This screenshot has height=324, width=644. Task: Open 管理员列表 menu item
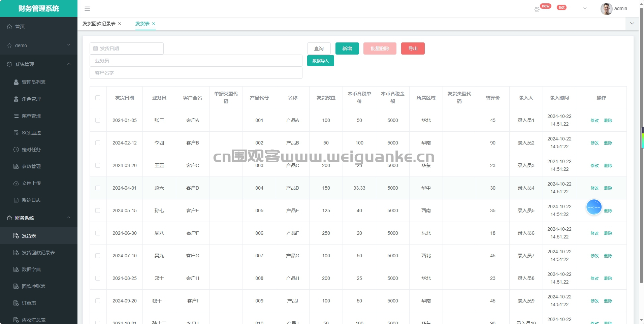click(39, 82)
